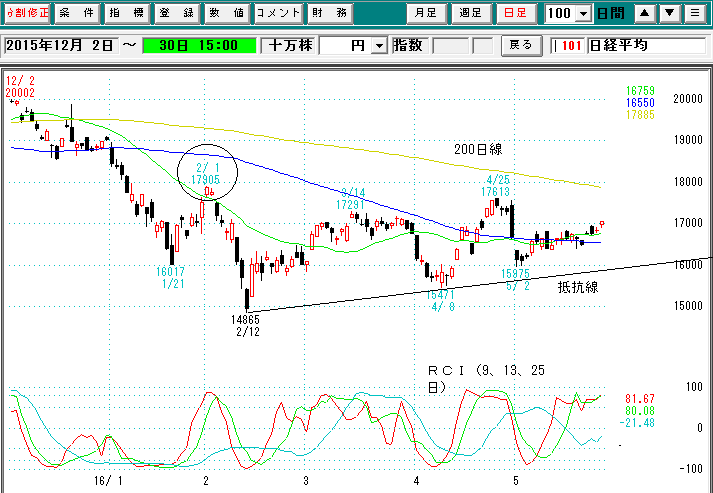713x493 pixels.
Task: Click the 登録 register button
Action: (x=176, y=14)
